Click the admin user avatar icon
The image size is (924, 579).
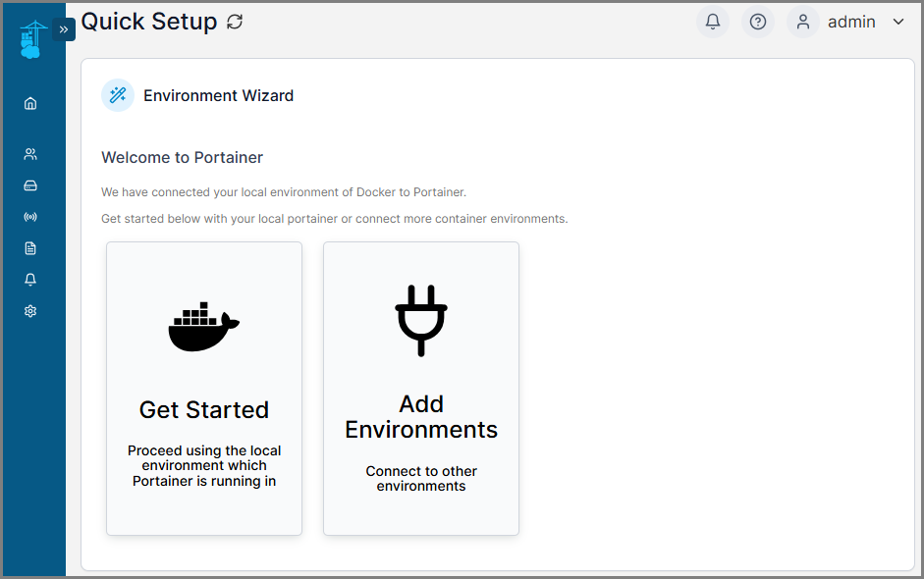(x=802, y=22)
